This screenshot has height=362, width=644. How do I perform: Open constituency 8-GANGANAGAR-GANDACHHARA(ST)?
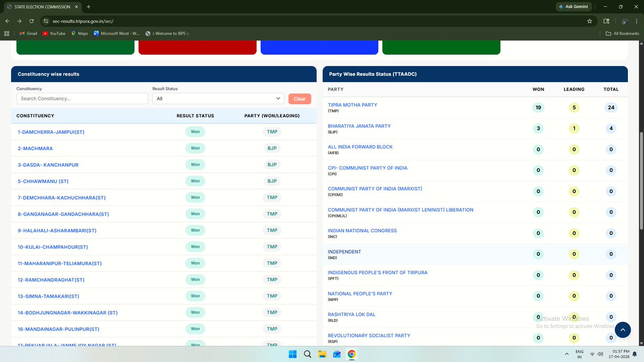(63, 214)
